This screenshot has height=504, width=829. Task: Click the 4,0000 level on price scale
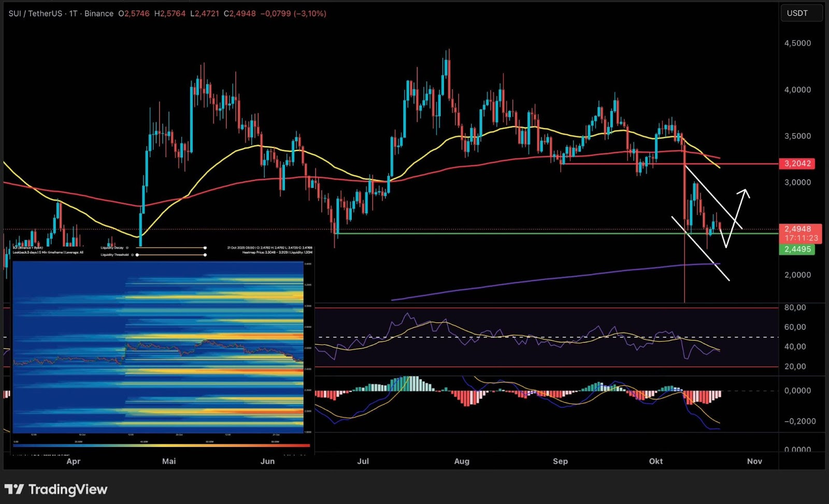[797, 90]
